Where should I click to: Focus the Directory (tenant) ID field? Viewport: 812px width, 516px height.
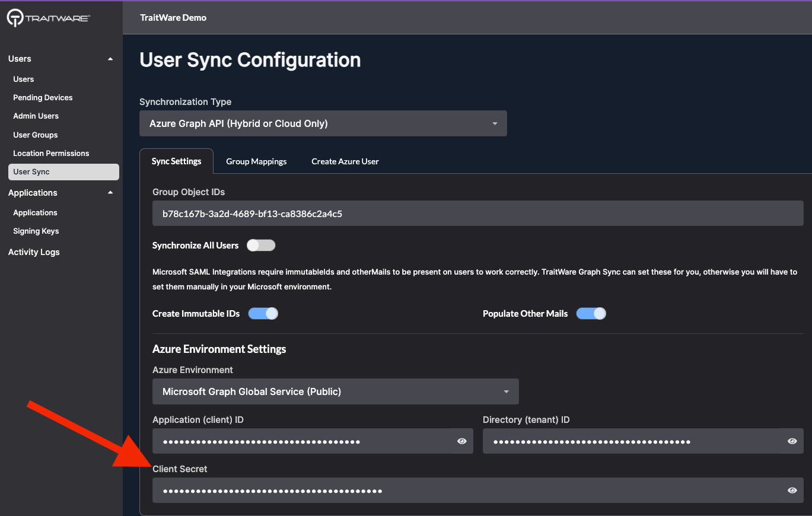point(643,441)
